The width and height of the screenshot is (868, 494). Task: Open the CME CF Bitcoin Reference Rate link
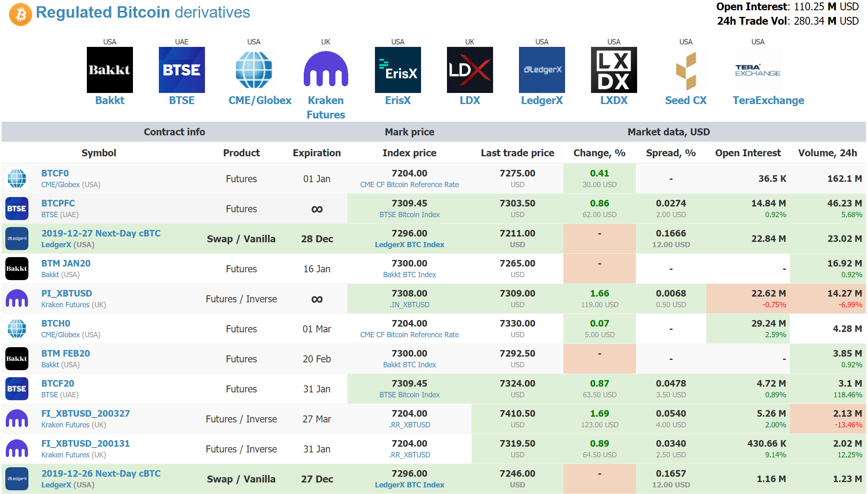(x=409, y=184)
